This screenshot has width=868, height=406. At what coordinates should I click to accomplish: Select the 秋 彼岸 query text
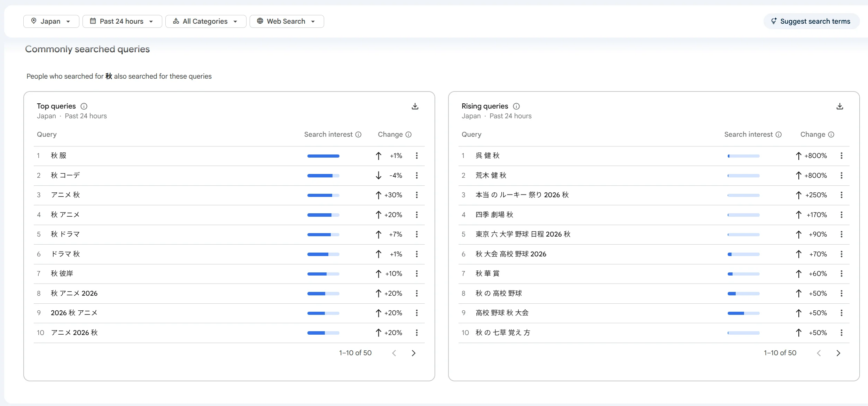[62, 273]
